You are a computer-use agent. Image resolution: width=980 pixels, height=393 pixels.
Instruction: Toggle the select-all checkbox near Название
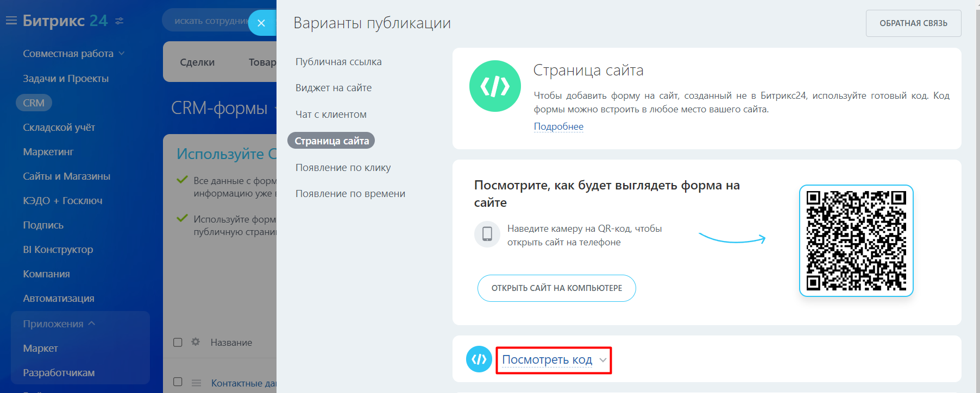pyautogui.click(x=178, y=343)
